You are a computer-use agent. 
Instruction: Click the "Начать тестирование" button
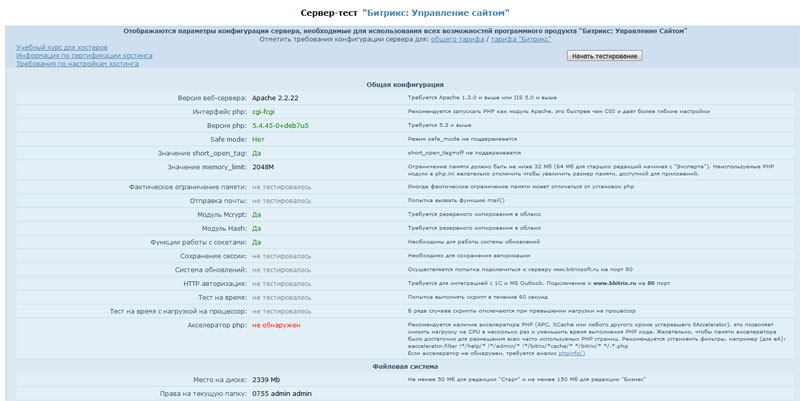pyautogui.click(x=604, y=56)
